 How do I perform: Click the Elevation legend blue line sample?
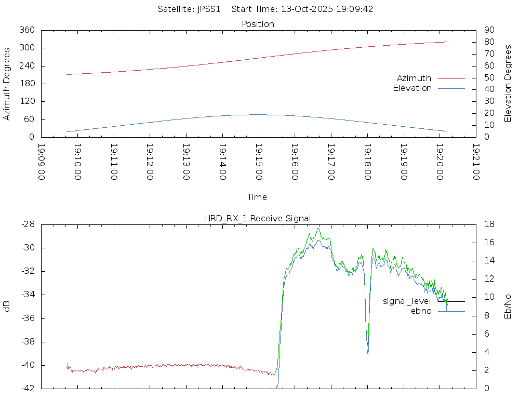tap(451, 88)
